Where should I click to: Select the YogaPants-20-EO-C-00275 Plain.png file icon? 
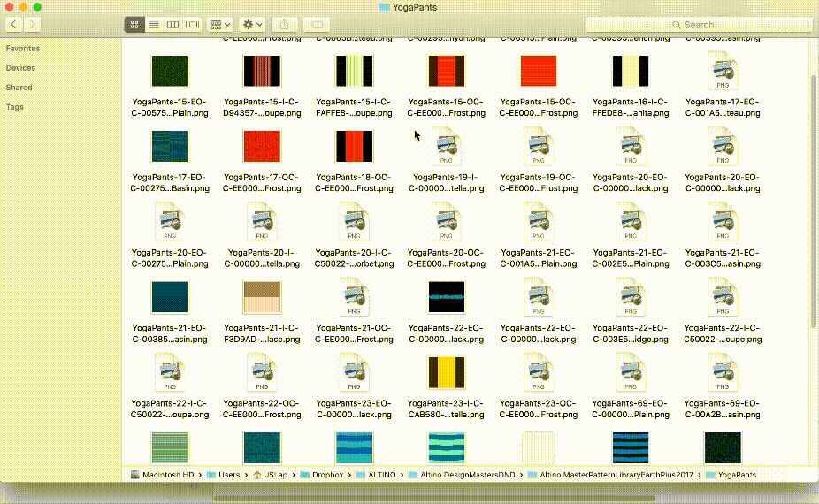point(170,221)
